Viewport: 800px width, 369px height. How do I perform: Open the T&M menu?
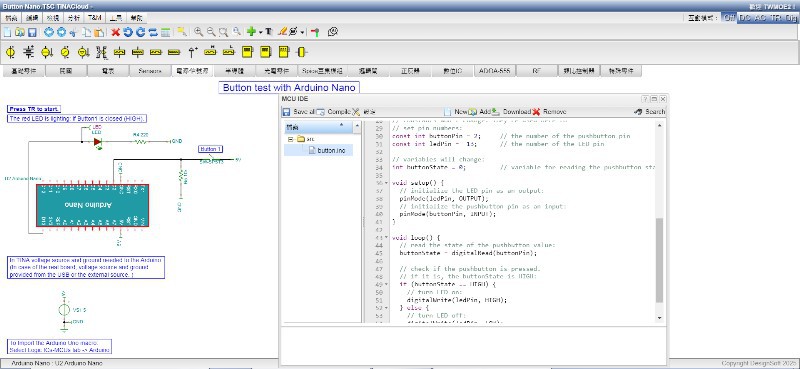coord(94,17)
